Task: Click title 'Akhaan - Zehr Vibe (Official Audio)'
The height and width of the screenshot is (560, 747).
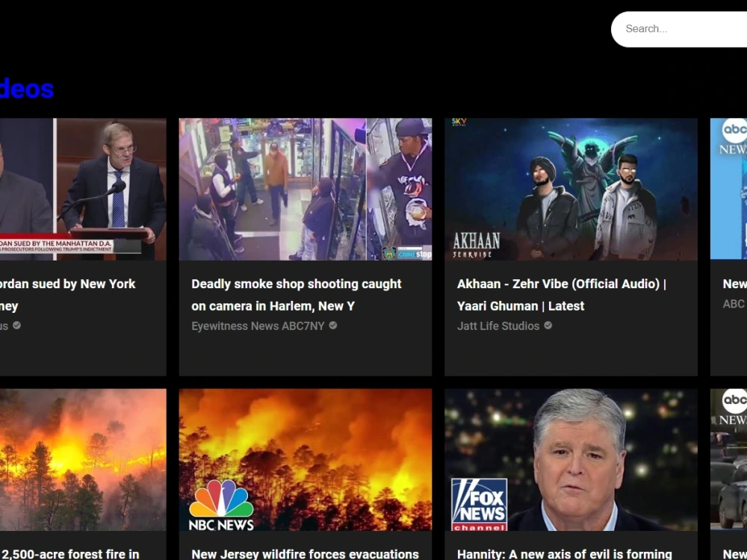Action: coord(562,295)
